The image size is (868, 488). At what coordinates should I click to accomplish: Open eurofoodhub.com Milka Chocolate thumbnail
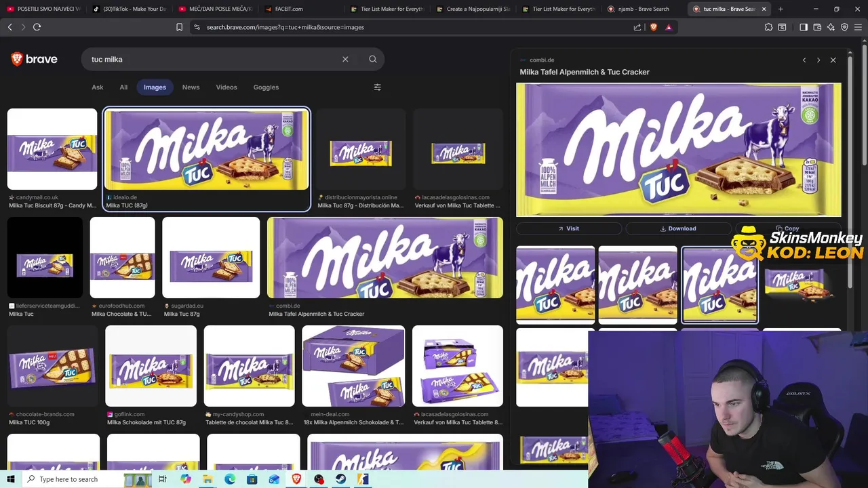pos(123,258)
